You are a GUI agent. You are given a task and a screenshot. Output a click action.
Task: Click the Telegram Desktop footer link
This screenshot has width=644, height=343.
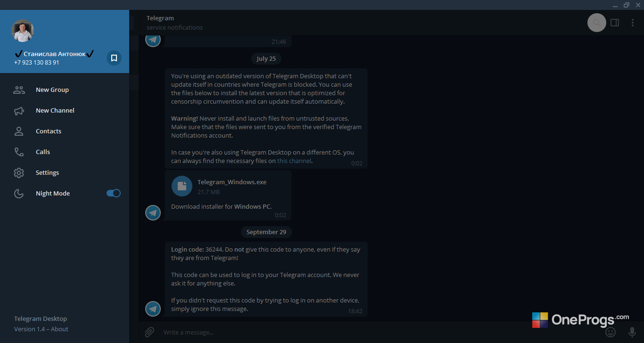(x=41, y=318)
